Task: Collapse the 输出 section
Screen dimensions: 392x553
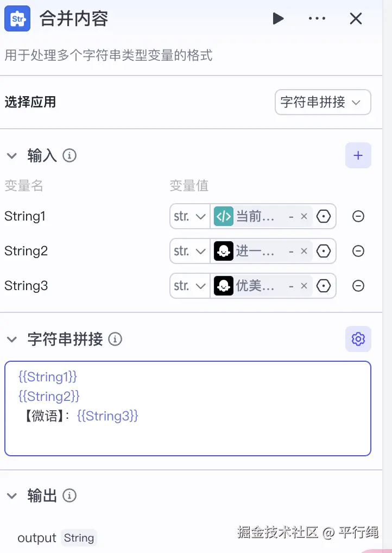Action: (x=12, y=495)
